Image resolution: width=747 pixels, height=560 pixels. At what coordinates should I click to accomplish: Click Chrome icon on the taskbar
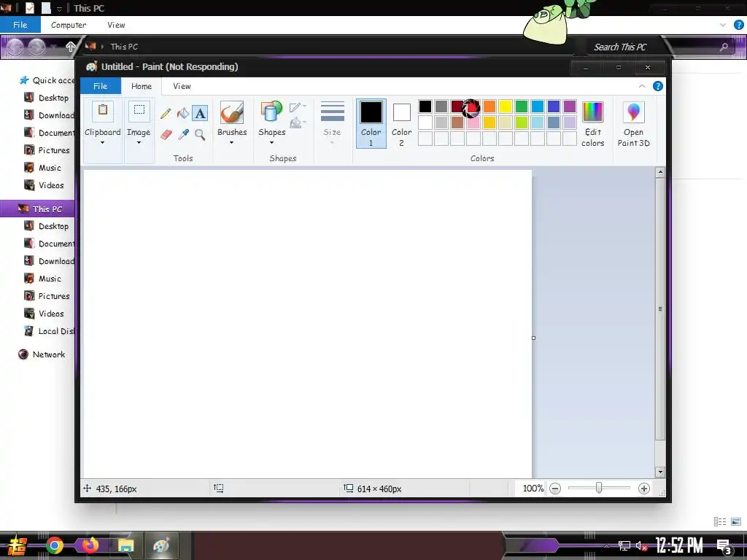tap(54, 545)
